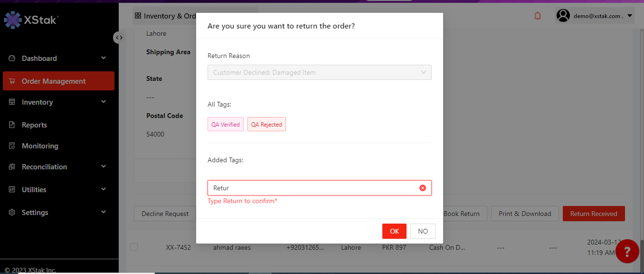644x274 pixels.
Task: Expand the Dashboard menu chevron
Action: (104, 58)
